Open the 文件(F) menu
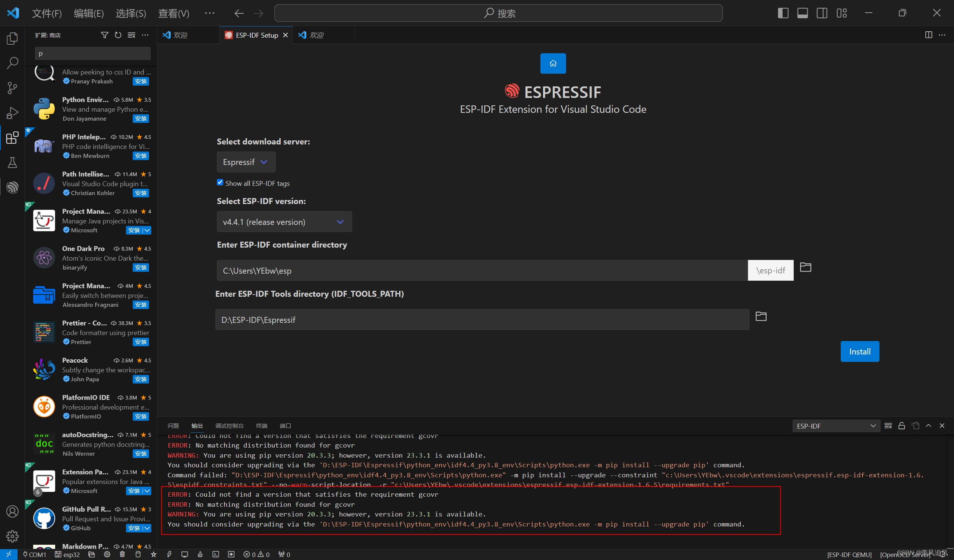The height and width of the screenshot is (560, 954). 47,13
